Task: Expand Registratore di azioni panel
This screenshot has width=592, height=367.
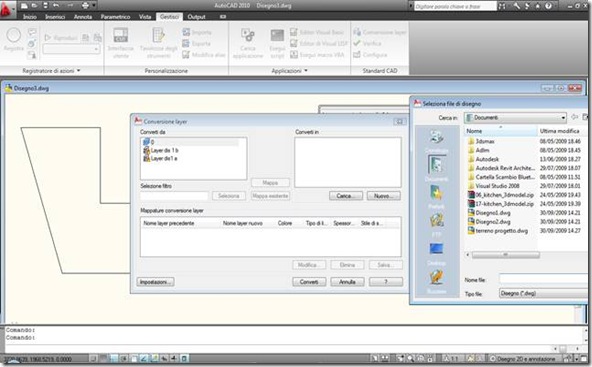Action: point(79,70)
